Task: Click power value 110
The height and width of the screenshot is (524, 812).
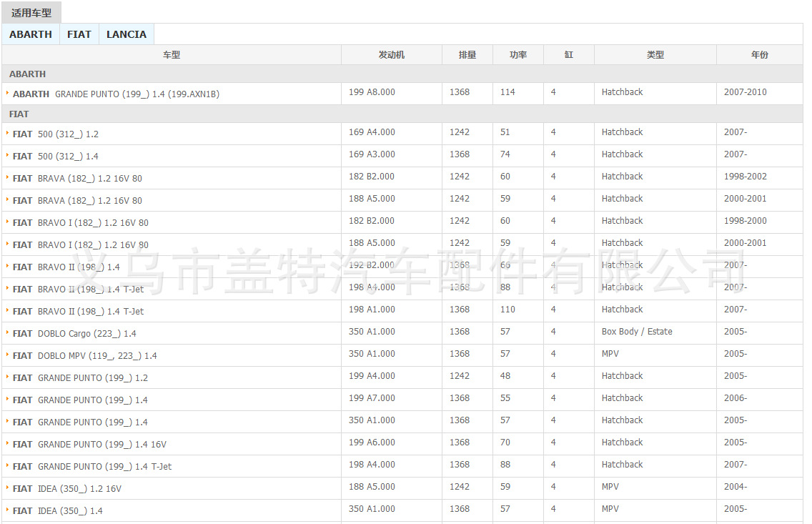Action: [508, 310]
